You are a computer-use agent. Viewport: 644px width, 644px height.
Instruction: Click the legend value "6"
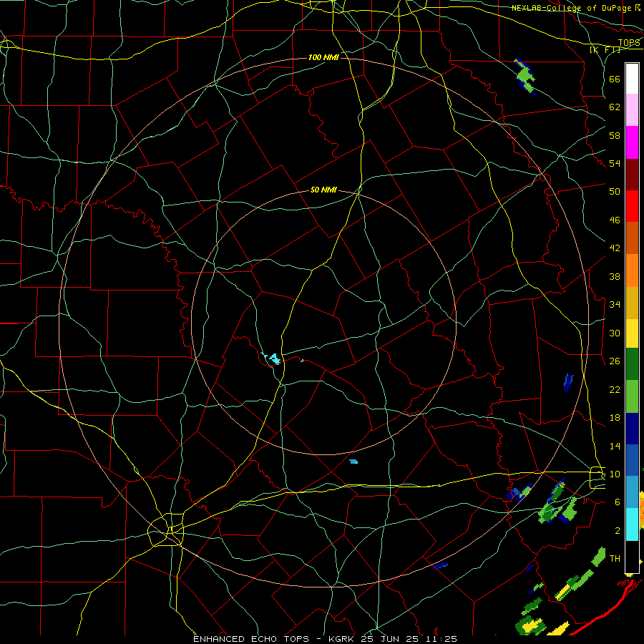click(x=617, y=502)
